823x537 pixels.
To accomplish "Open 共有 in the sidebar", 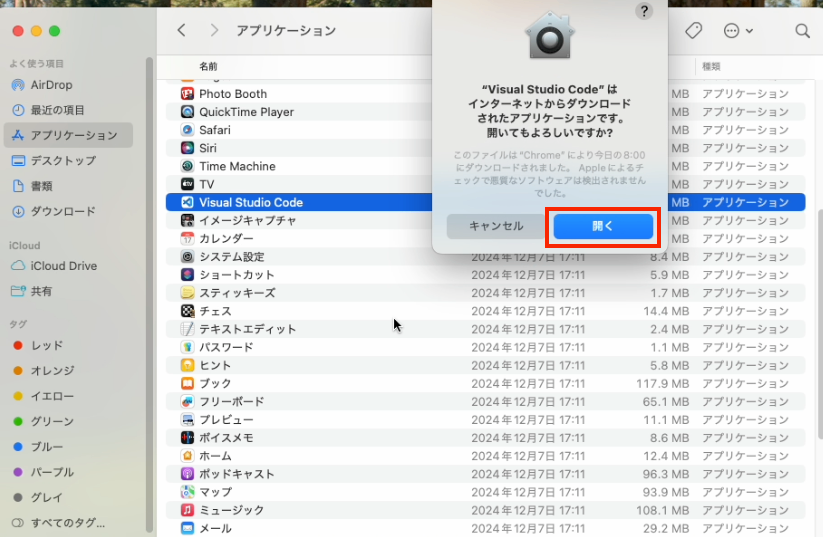I will click(68, 291).
